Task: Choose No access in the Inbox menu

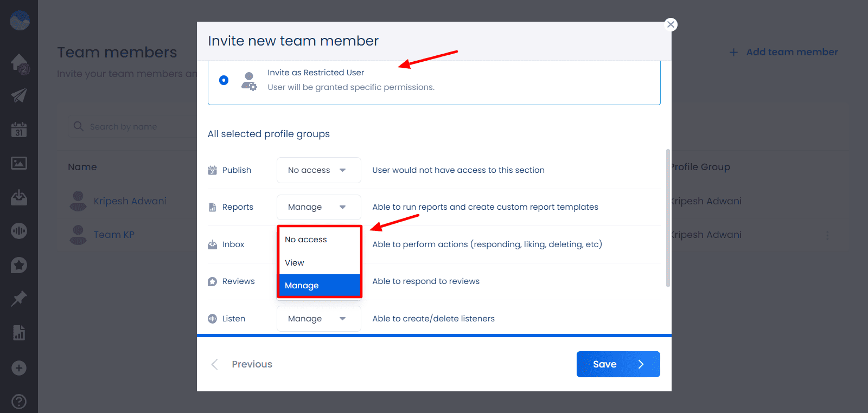Action: (306, 240)
